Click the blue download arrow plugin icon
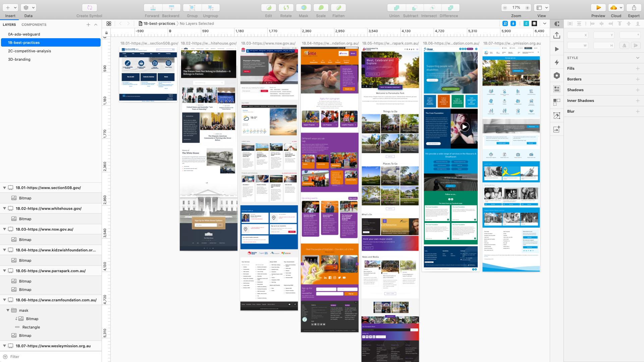 click(x=513, y=23)
